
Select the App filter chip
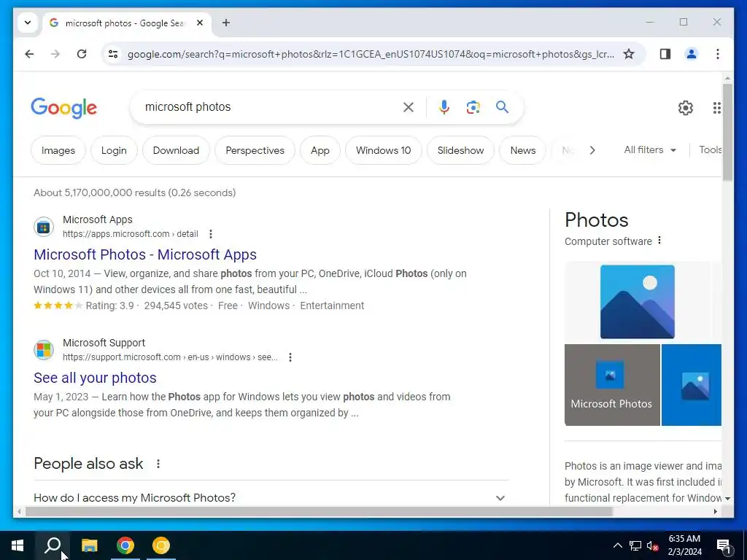pos(320,150)
